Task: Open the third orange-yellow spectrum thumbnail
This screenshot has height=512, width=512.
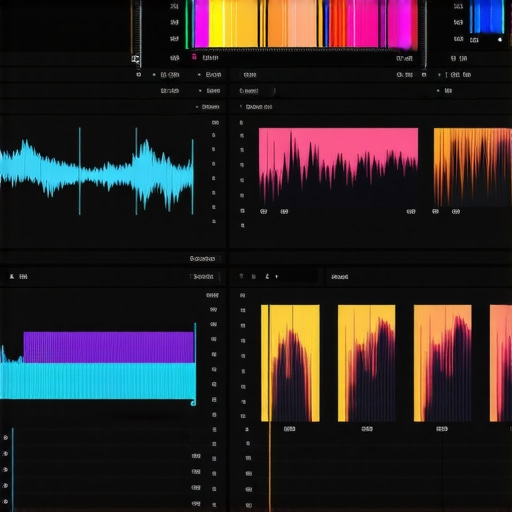Action: [x=443, y=363]
